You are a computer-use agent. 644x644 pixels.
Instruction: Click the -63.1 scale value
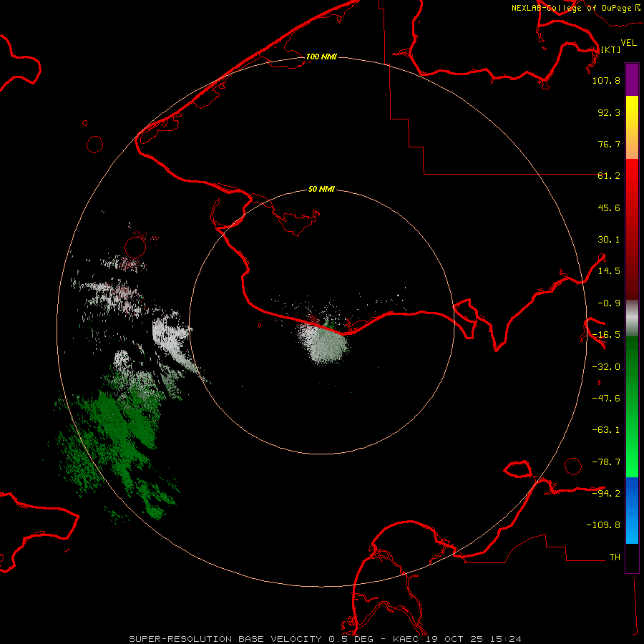(606, 430)
